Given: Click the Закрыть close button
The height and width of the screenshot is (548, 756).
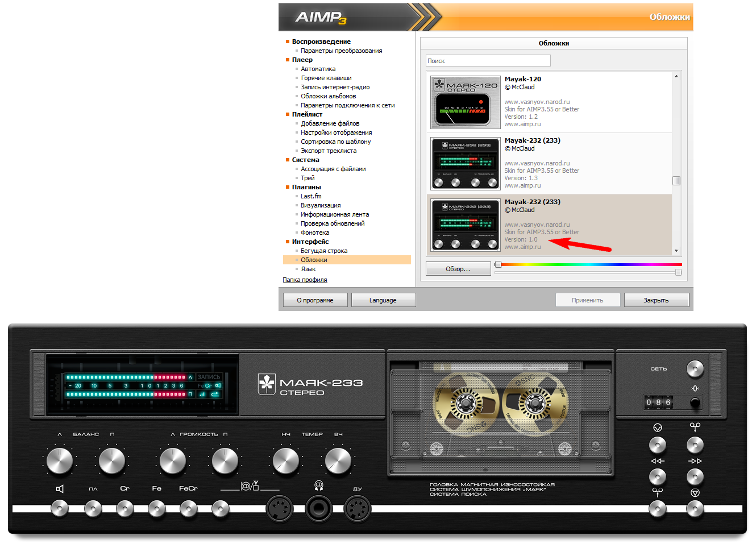Looking at the screenshot, I should 656,300.
